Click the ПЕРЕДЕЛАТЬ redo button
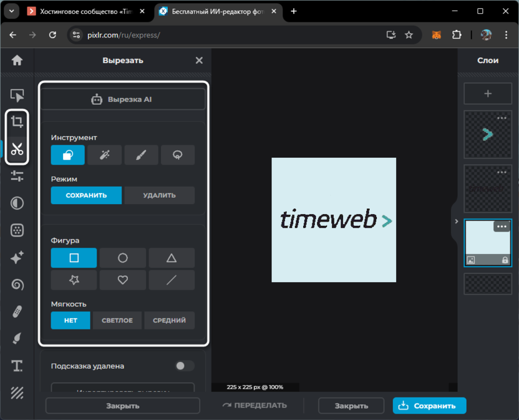The width and height of the screenshot is (519, 420). click(255, 406)
